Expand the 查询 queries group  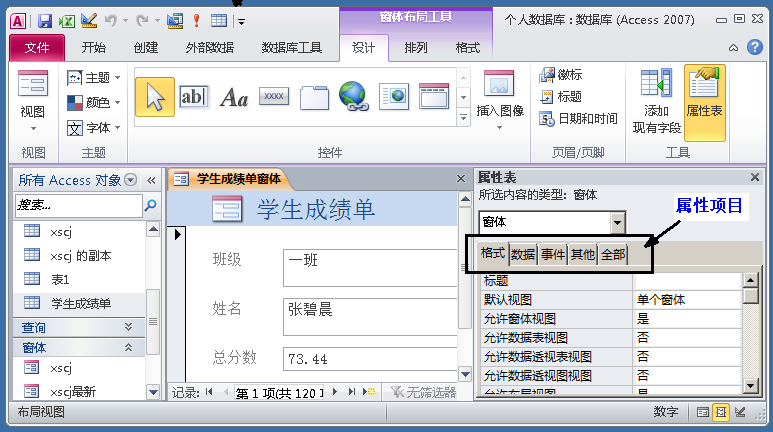[x=128, y=326]
